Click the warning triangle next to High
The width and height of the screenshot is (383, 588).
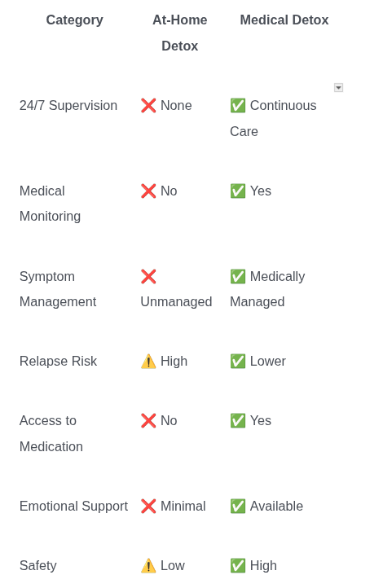point(148,361)
